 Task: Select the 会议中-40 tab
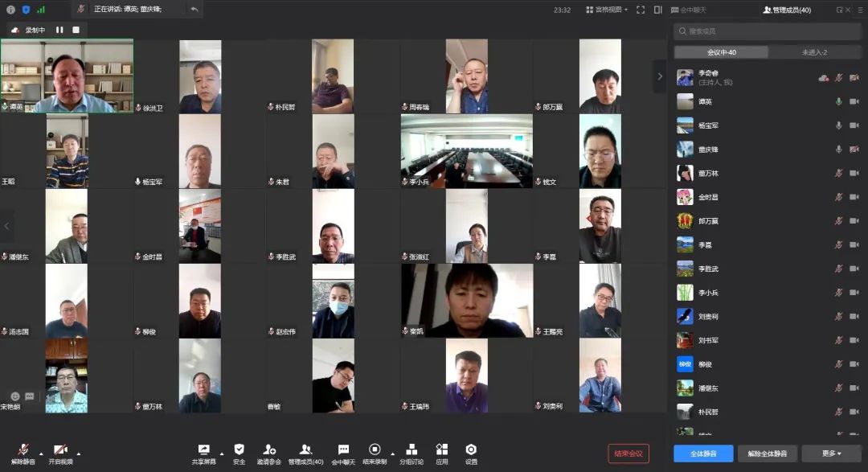[721, 52]
